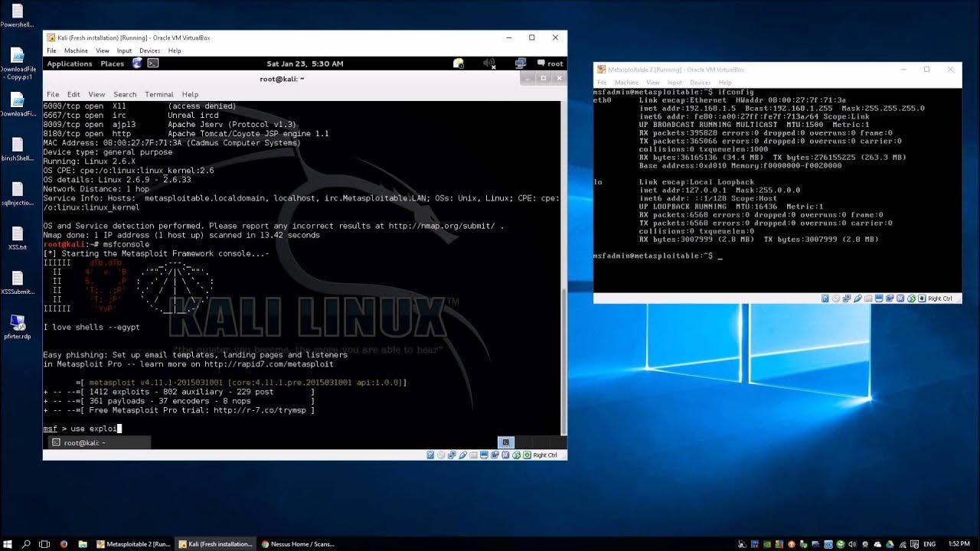Open the Iceweasel browser launcher in Kali panel
This screenshot has height=551, width=980.
tap(137, 64)
